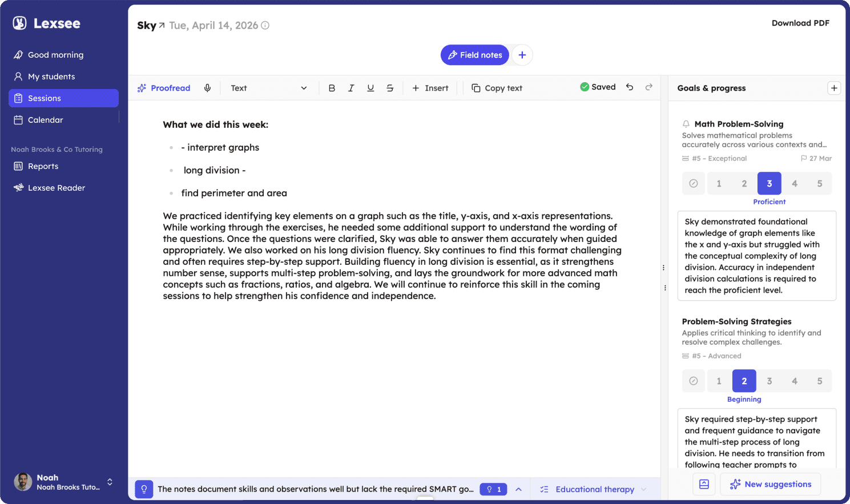
Task: Undo the last edit
Action: tap(630, 87)
